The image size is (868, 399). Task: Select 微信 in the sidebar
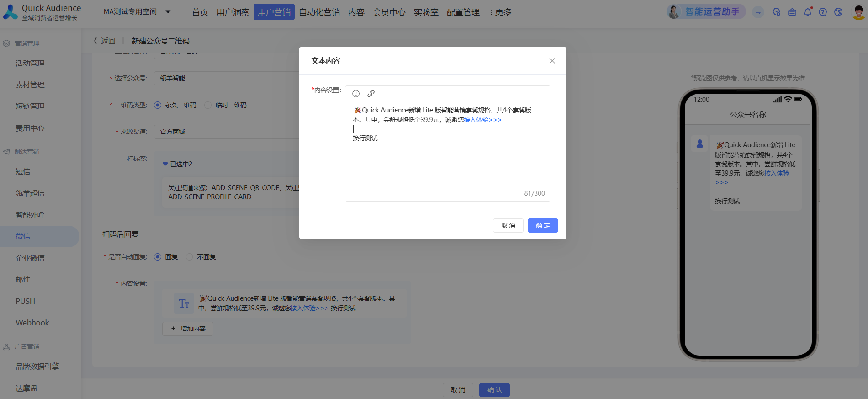pyautogui.click(x=40, y=236)
